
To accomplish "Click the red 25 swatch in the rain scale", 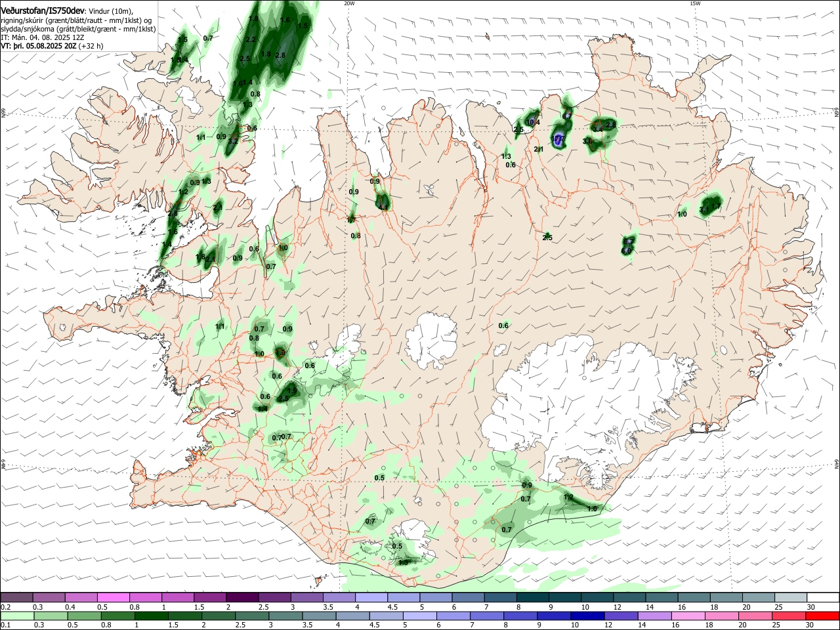I will click(789, 616).
